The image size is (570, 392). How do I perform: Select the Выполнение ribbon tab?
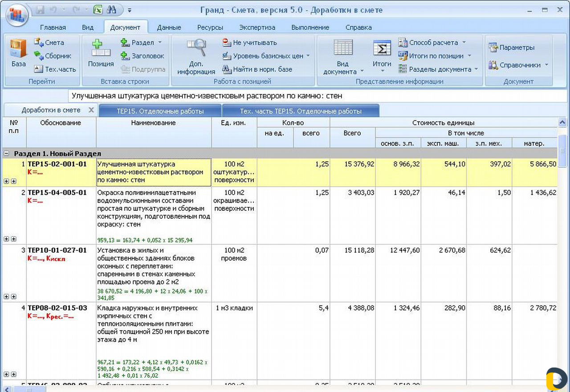point(310,27)
